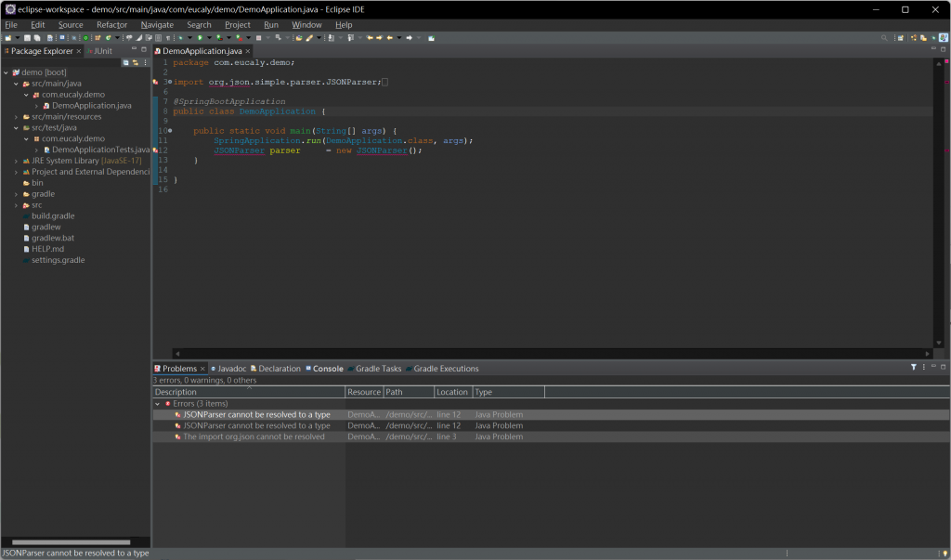Screen dimensions: 951x560
Task: Click the Package Explorer horizontal scrollbar
Action: click(70, 542)
